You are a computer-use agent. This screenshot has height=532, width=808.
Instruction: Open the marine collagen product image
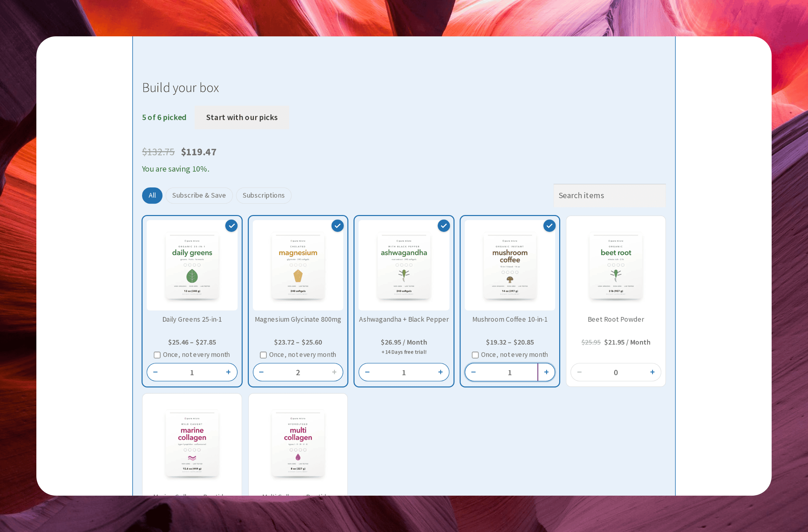(x=192, y=443)
